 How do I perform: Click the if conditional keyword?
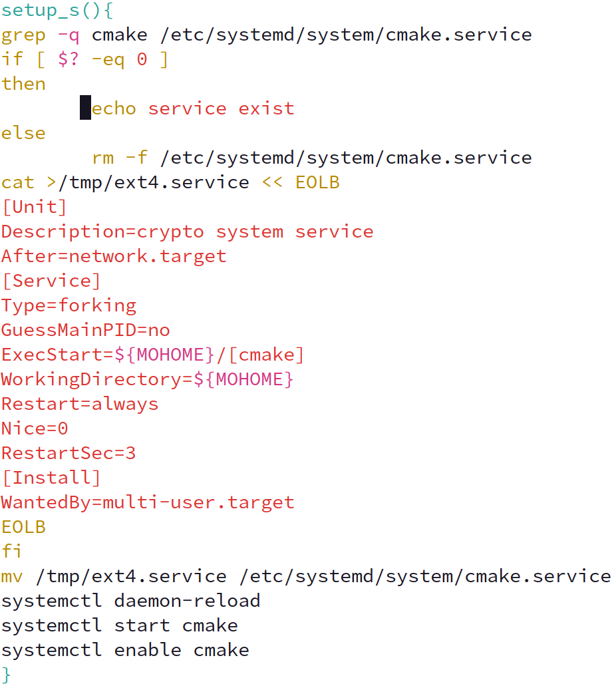[11, 59]
